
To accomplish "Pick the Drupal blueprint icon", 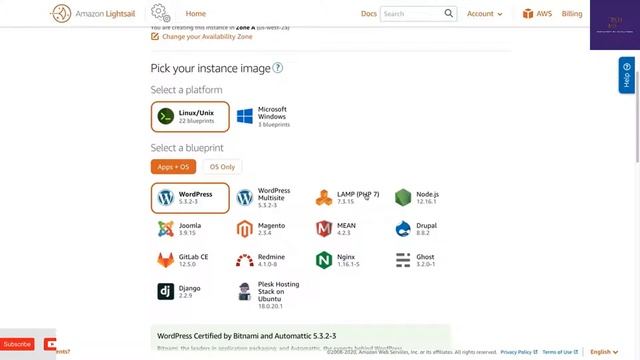I will [403, 229].
